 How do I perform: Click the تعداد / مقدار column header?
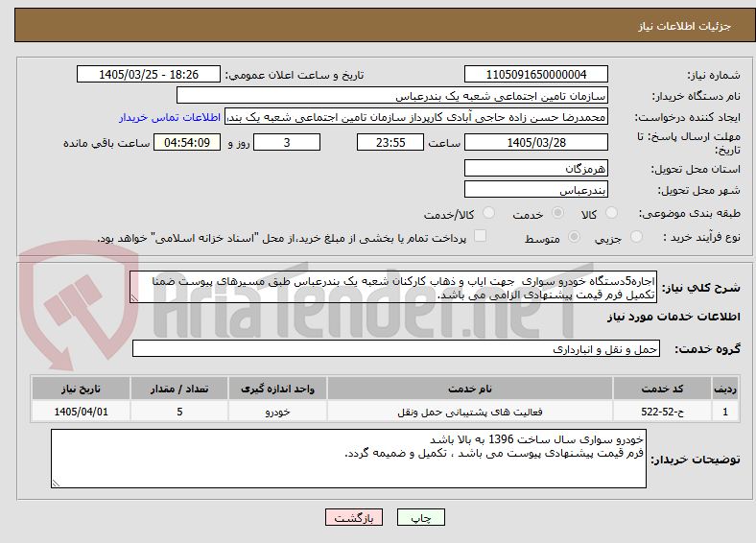click(179, 389)
